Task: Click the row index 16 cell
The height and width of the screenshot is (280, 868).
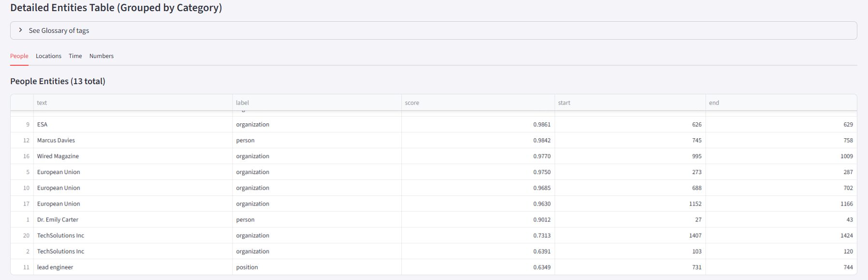Action: pyautogui.click(x=22, y=156)
